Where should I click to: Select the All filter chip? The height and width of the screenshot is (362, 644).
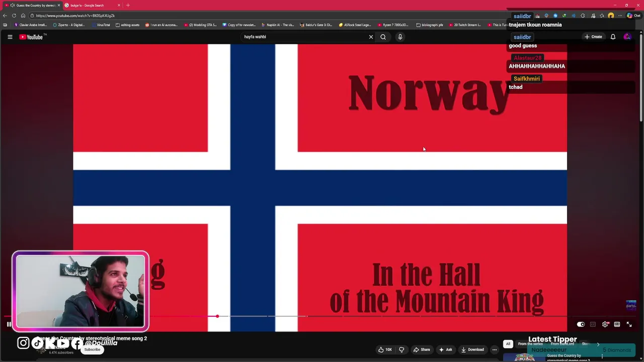tap(508, 344)
